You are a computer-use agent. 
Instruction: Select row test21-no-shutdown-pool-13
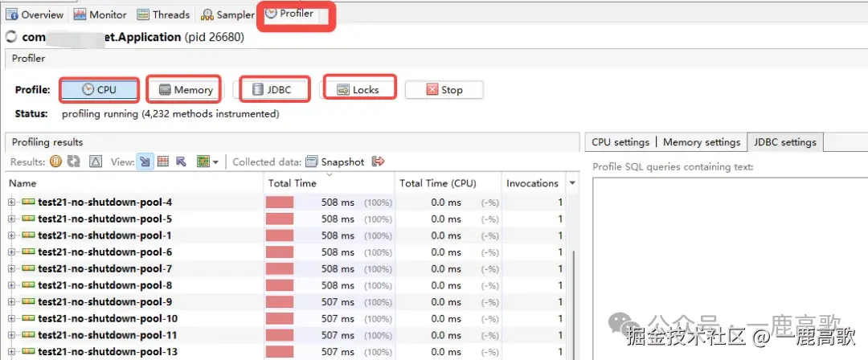pos(287,352)
